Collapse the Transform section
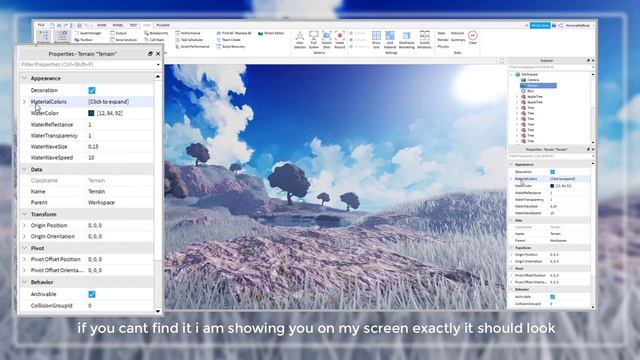This screenshot has width=640, height=360. pyautogui.click(x=24, y=214)
